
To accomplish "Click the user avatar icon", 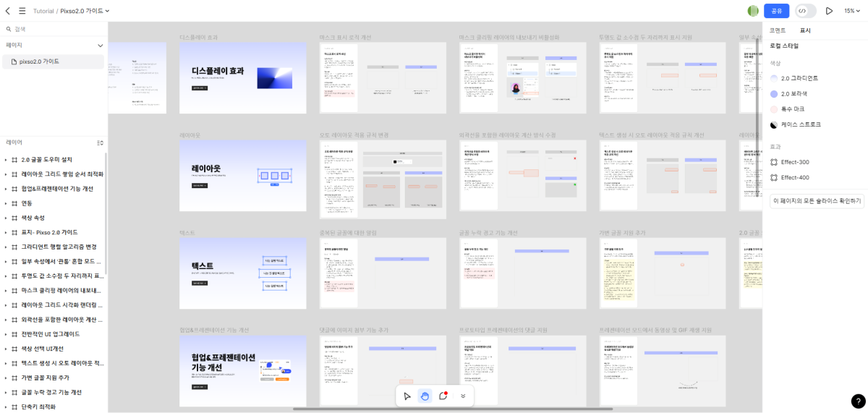I will [x=753, y=11].
